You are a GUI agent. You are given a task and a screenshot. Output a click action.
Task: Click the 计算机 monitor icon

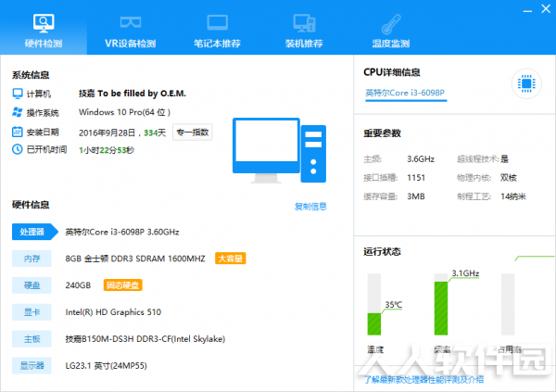18,94
